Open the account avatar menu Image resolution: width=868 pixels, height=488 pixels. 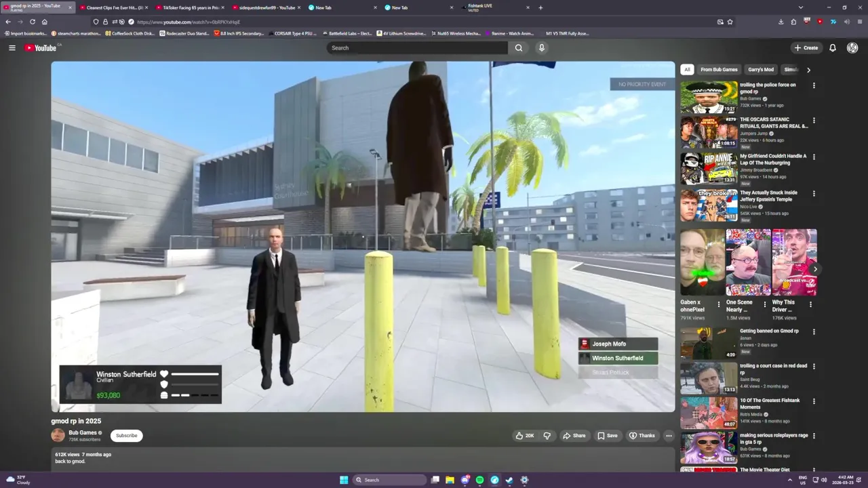852,47
